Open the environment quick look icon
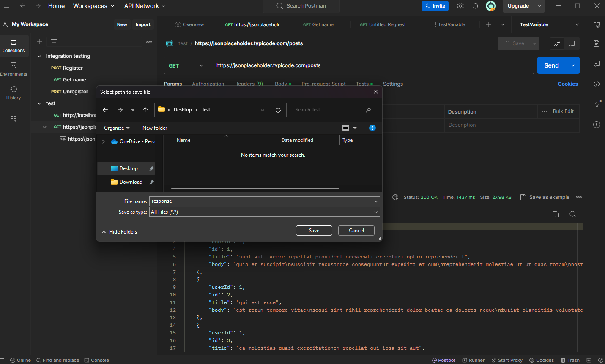 click(x=597, y=24)
